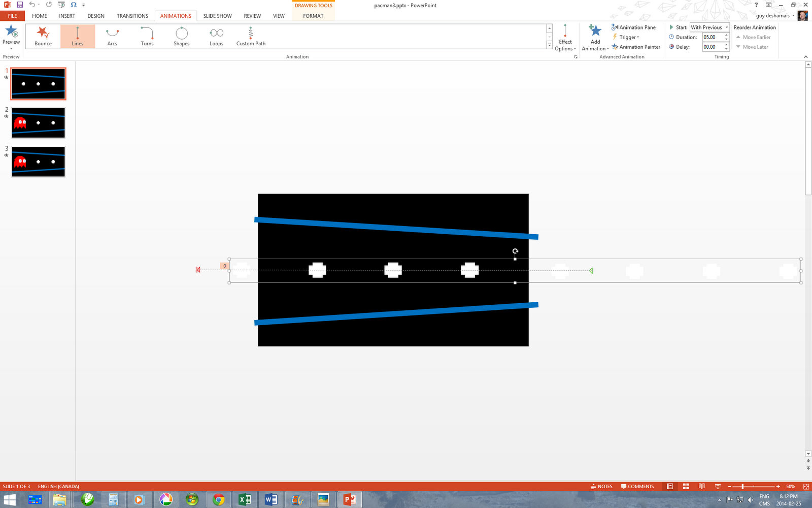Switch to Normal view
This screenshot has width=812, height=508.
670,486
